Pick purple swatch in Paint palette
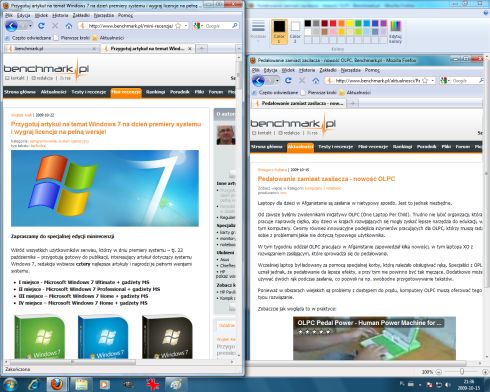 click(x=383, y=23)
